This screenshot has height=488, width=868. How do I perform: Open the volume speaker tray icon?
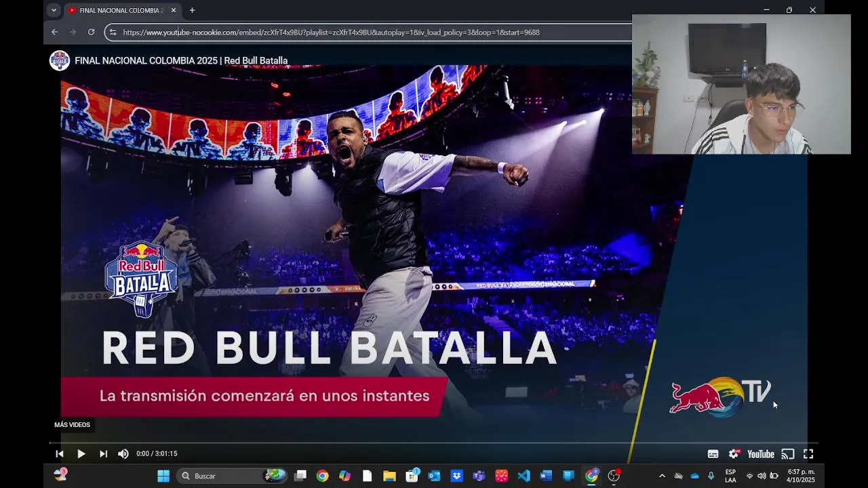(762, 476)
